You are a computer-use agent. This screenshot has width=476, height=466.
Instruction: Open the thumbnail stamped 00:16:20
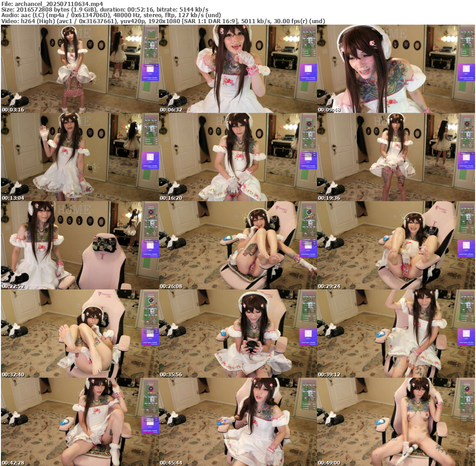[238, 157]
